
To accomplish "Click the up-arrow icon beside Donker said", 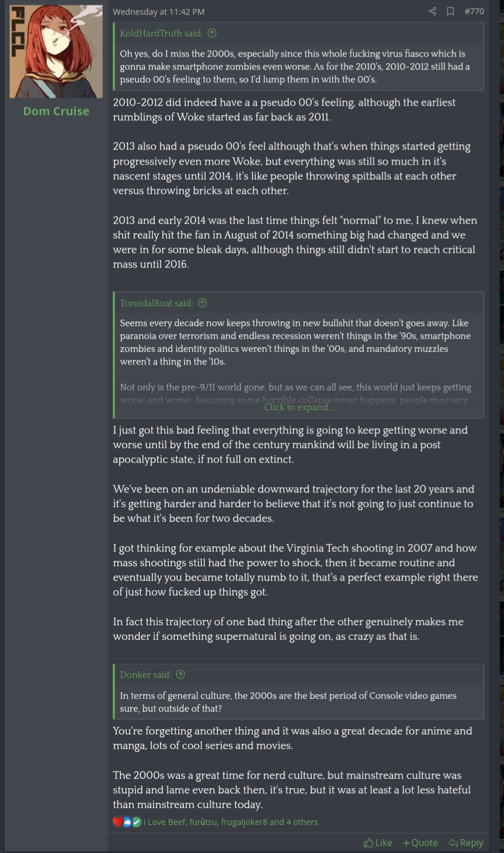I will pyautogui.click(x=180, y=674).
